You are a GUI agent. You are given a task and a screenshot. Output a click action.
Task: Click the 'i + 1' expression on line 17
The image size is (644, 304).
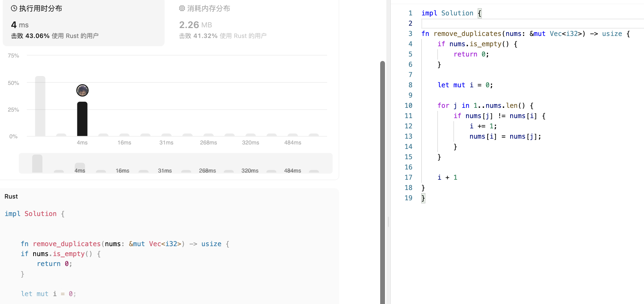pos(447,178)
